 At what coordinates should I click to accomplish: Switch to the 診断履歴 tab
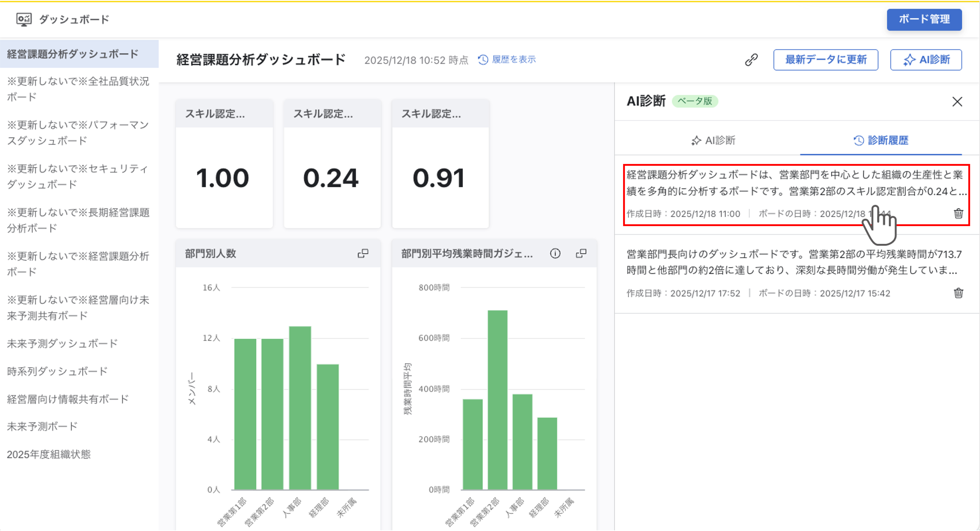click(881, 140)
